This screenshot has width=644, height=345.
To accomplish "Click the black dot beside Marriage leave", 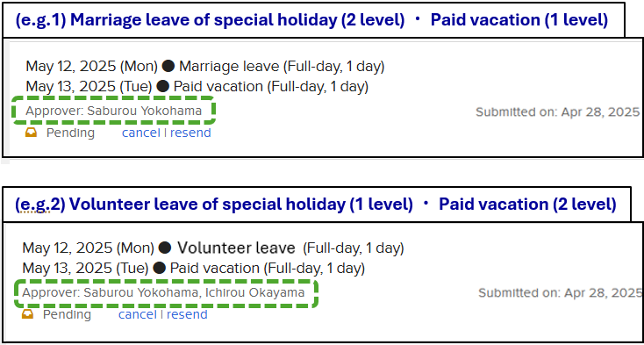I will click(168, 66).
